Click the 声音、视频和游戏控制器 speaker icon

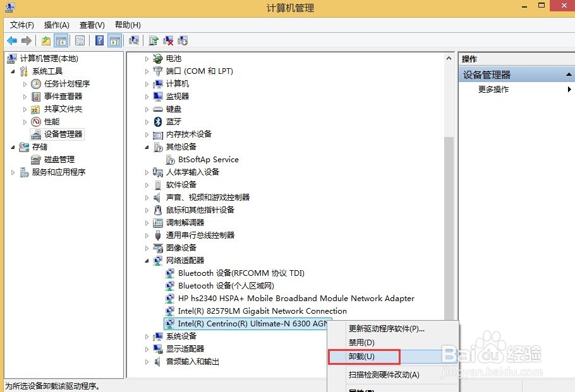pyautogui.click(x=157, y=198)
